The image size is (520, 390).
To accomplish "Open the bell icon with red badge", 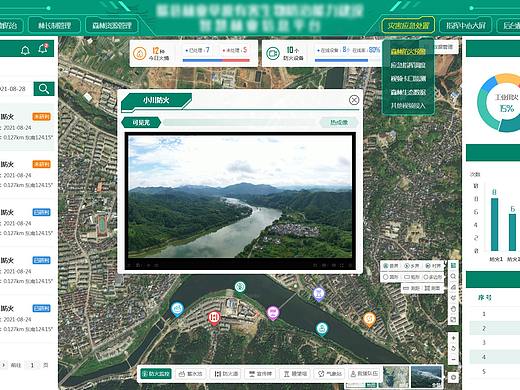I will coord(43,48).
